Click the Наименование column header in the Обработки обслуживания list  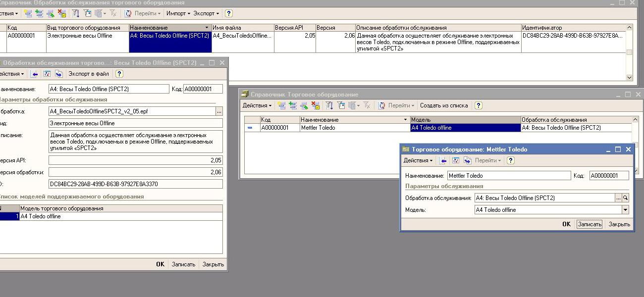[x=170, y=28]
